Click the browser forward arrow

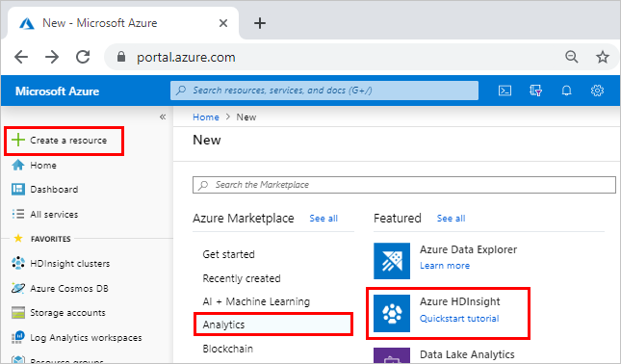coord(52,57)
